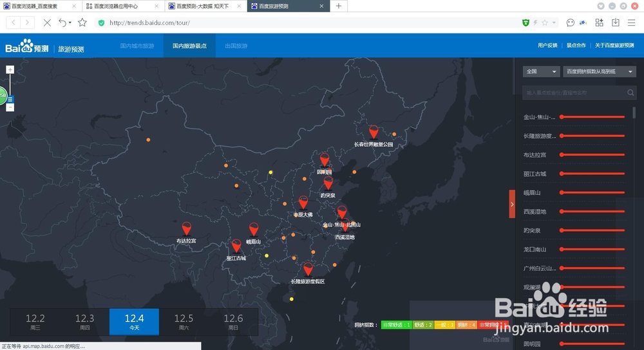Open browser hamburger menu
Screen dimensions: 644x350
click(631, 23)
